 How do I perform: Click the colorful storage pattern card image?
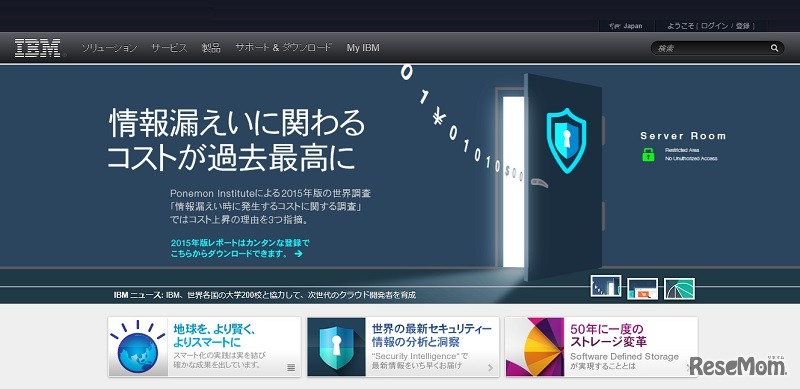pyautogui.click(x=535, y=347)
